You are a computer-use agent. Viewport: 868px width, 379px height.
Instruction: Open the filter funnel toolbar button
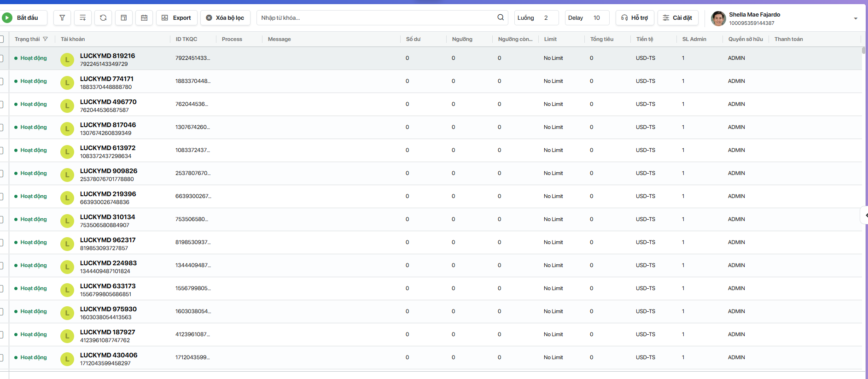[62, 18]
